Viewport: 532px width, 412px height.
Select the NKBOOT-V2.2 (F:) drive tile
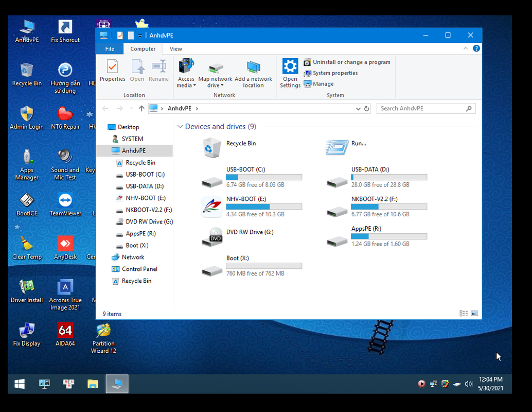[x=377, y=207]
